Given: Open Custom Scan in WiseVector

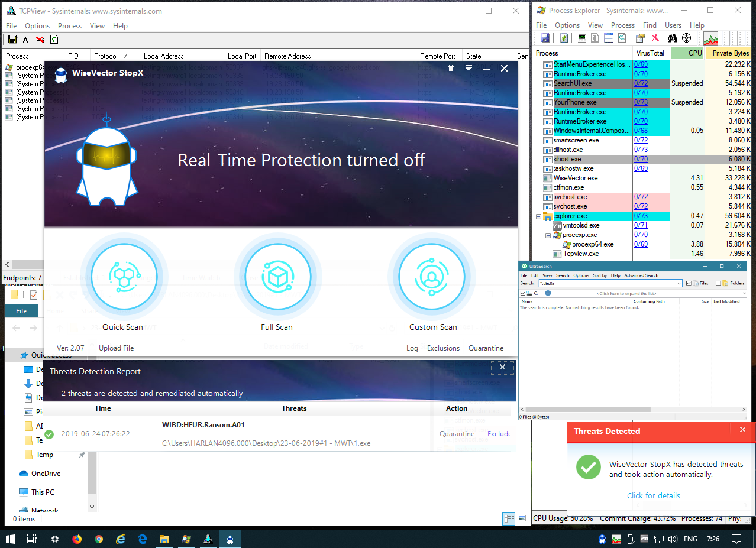Looking at the screenshot, I should (432, 276).
